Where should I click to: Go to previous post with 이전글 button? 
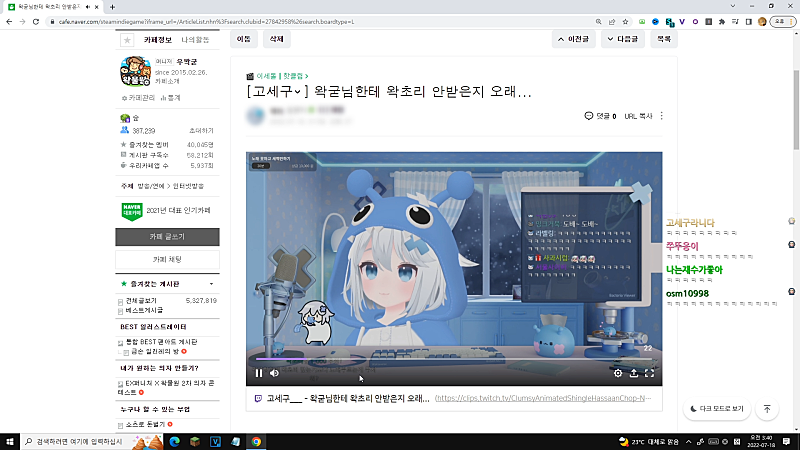click(573, 39)
